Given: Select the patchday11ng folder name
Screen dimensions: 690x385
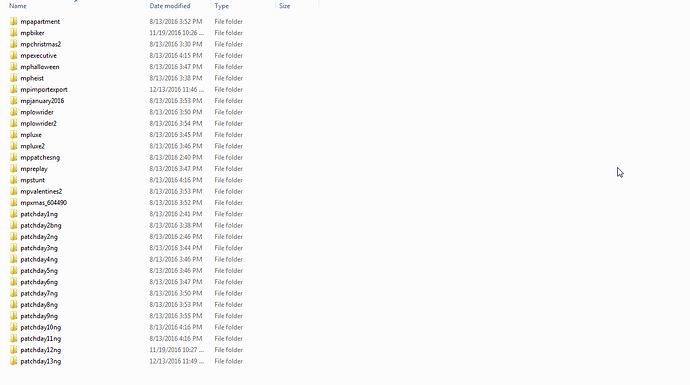Looking at the screenshot, I should [x=40, y=339].
